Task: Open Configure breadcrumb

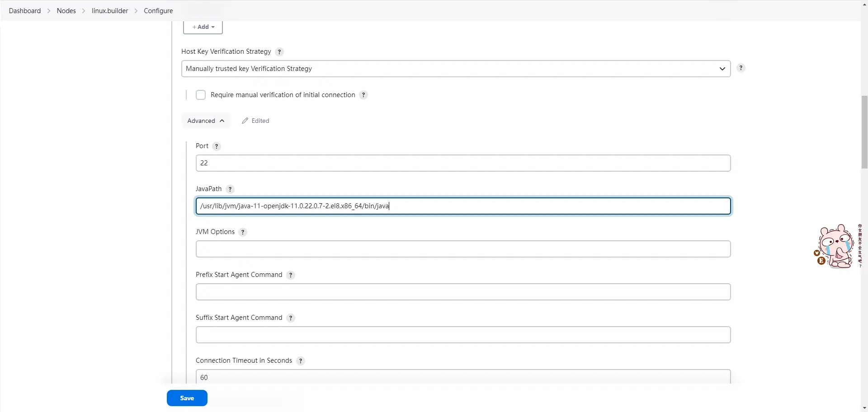Action: 158,11
